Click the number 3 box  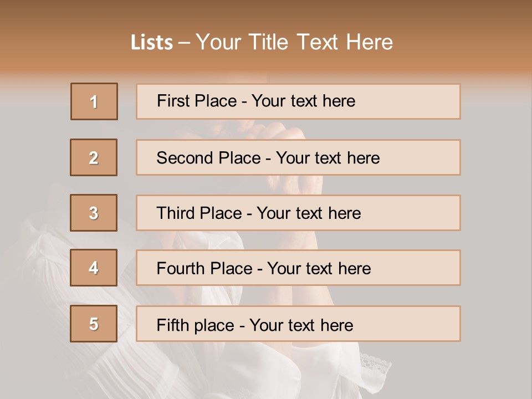[x=94, y=213]
